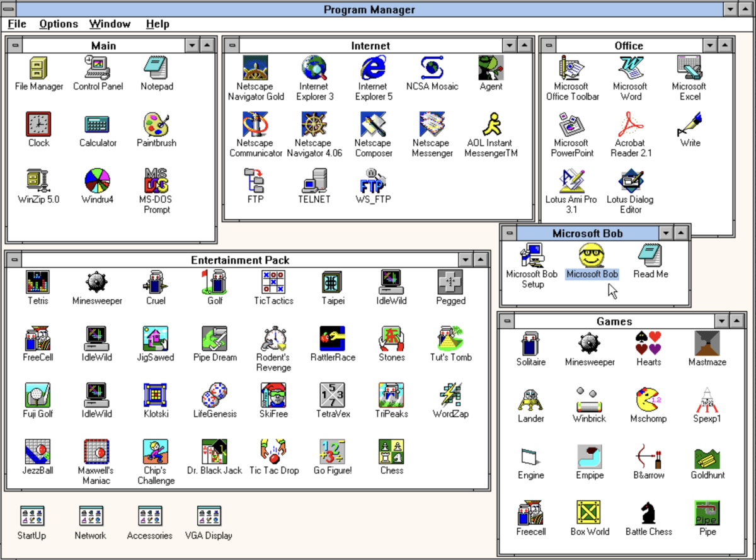Screen dimensions: 756x560
Task: Select Netscape Composer icon
Action: (374, 125)
